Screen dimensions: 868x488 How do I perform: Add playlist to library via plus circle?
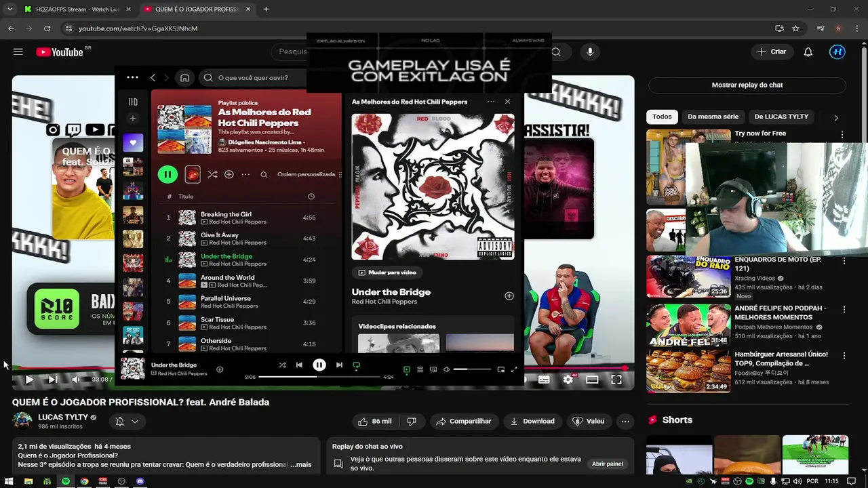pos(229,174)
